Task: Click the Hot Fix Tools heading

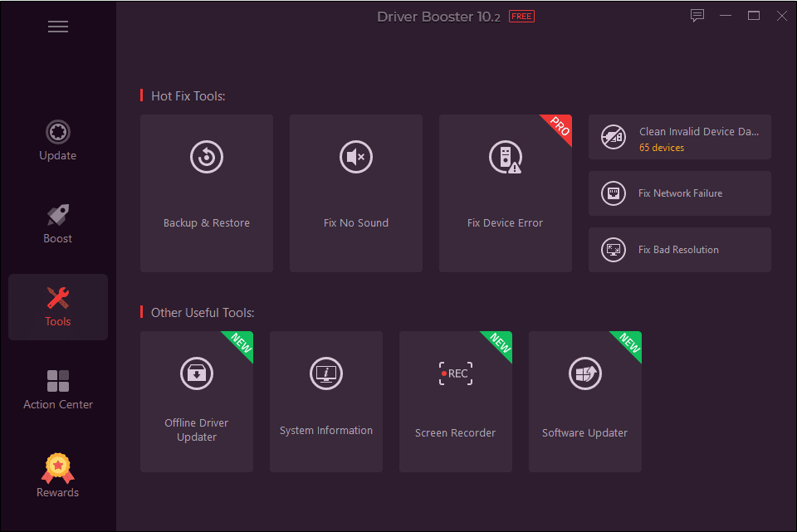Action: (x=188, y=96)
